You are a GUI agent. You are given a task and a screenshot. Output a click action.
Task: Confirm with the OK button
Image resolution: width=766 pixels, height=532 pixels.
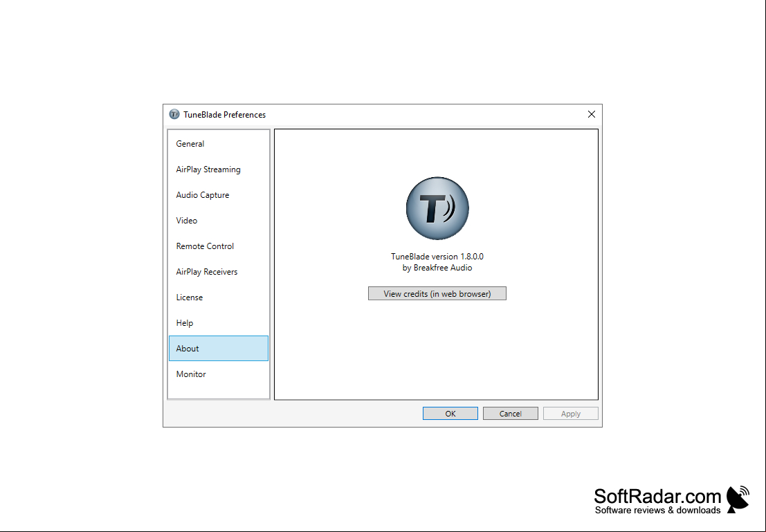[450, 413]
